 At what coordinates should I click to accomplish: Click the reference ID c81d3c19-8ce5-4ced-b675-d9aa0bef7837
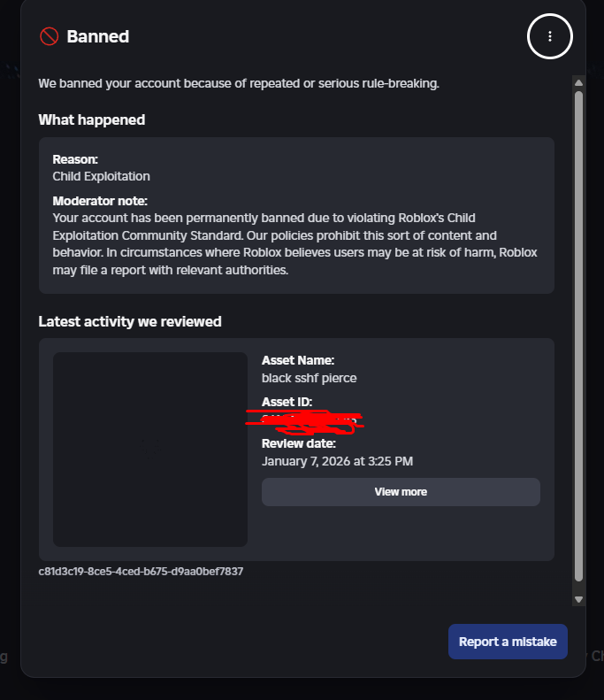(141, 572)
